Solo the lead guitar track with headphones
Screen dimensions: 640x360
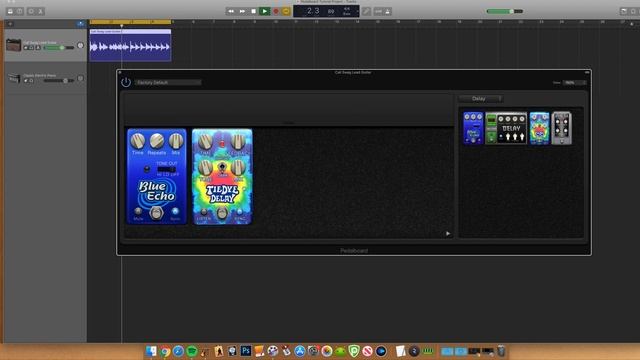[x=32, y=48]
